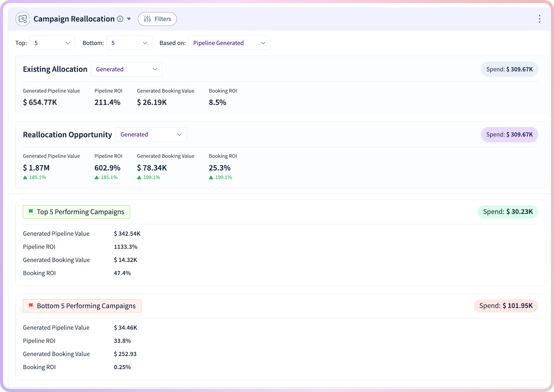This screenshot has height=392, width=554.
Task: Select the 602.9% pipeline ROI value
Action: [108, 168]
